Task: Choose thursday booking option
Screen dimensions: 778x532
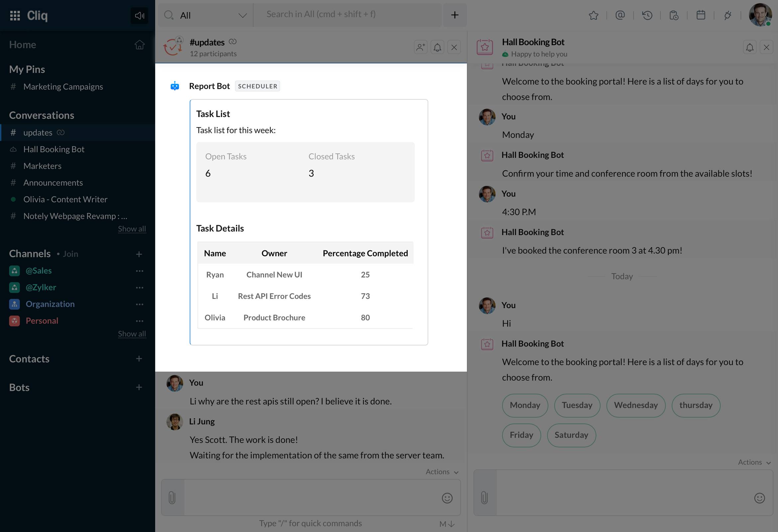Action: coord(696,405)
